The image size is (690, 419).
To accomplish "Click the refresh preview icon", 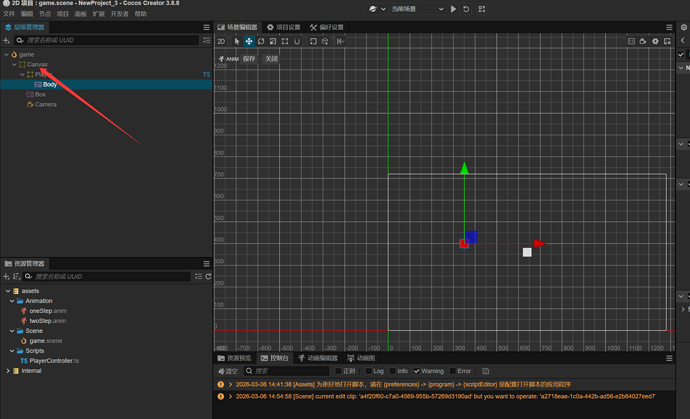I will pyautogui.click(x=466, y=9).
